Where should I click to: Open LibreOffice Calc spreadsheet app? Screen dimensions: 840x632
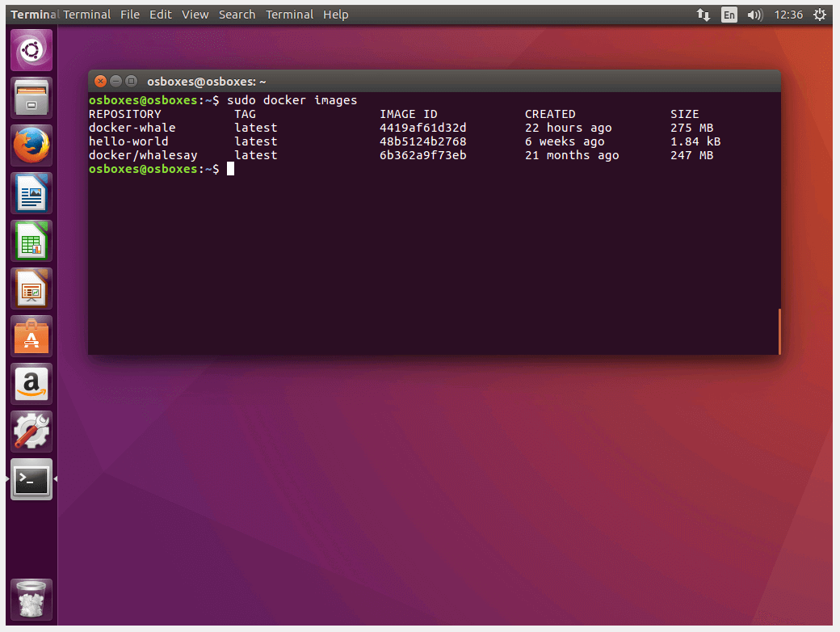point(31,241)
